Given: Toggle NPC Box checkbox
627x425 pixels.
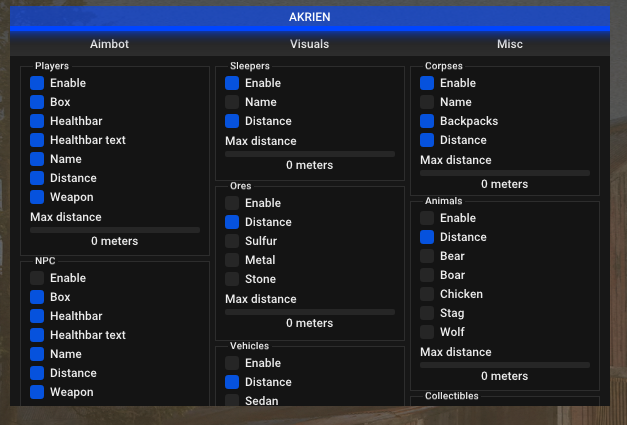Looking at the screenshot, I should 37,297.
